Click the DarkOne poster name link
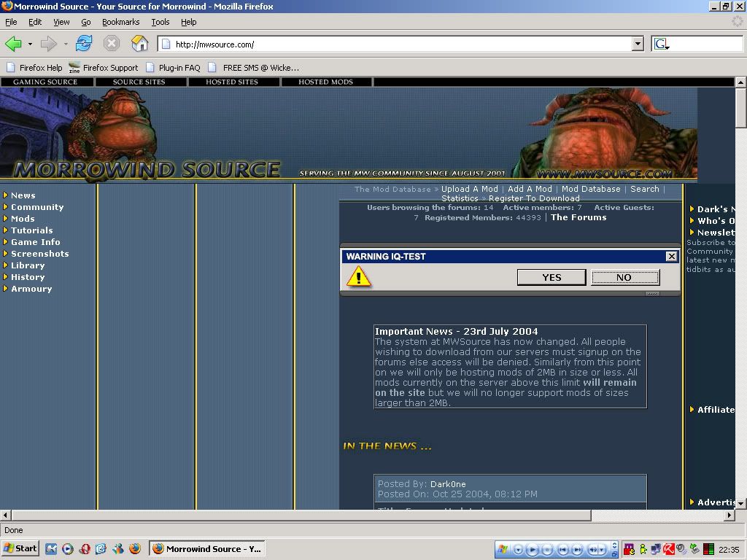747x560 pixels. point(448,484)
